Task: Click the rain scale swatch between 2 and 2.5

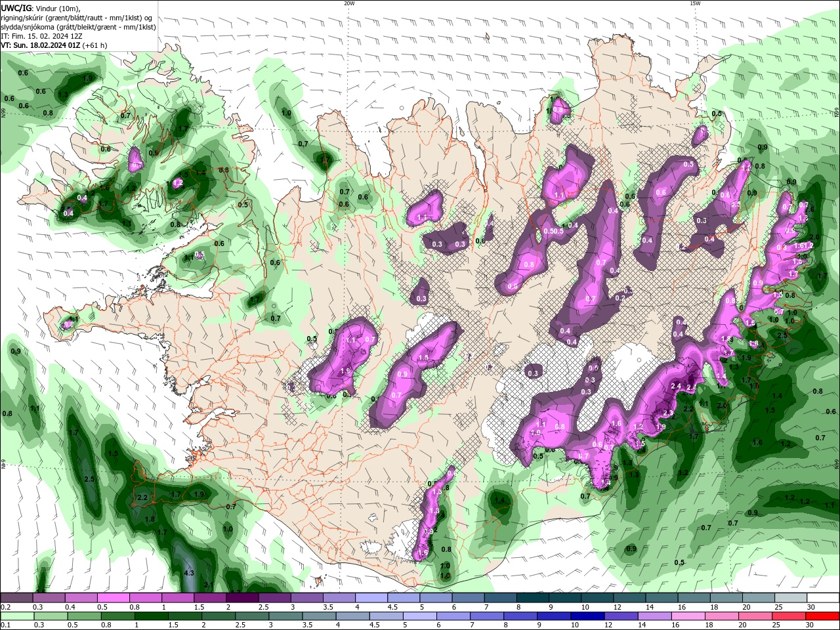Action: point(218,616)
